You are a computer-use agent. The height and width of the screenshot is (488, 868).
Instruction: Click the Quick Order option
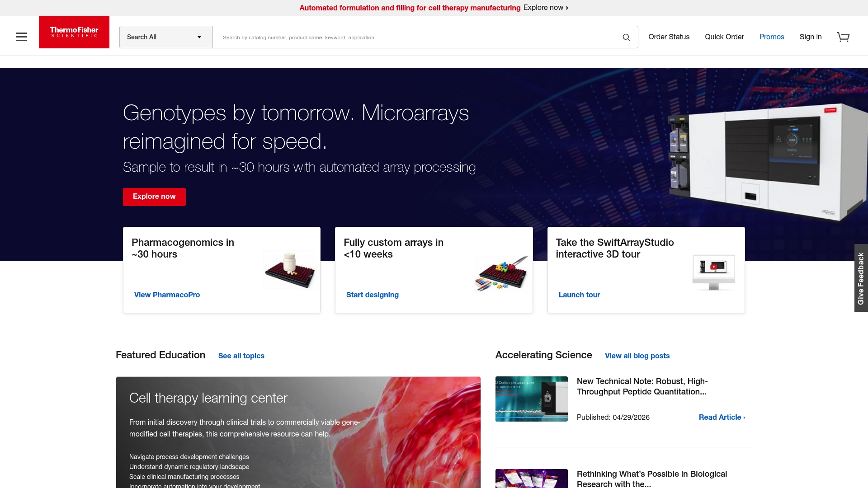(724, 37)
